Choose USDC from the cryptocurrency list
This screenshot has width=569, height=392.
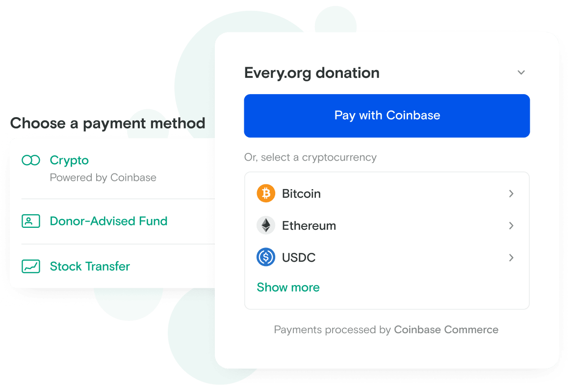[387, 257]
